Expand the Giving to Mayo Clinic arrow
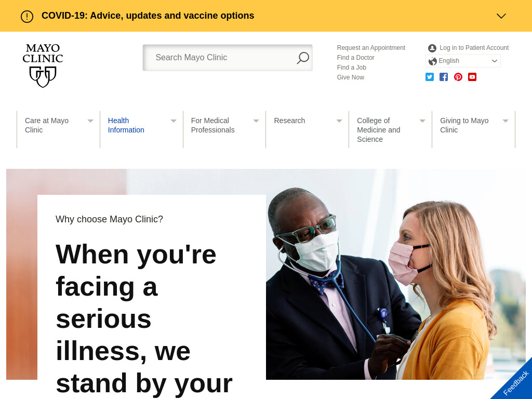 point(505,121)
